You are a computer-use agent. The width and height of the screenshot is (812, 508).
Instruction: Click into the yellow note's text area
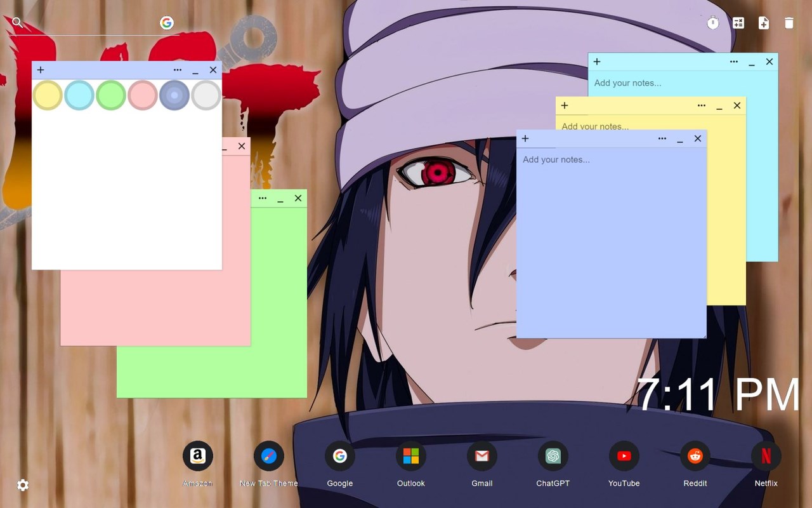tap(650, 122)
